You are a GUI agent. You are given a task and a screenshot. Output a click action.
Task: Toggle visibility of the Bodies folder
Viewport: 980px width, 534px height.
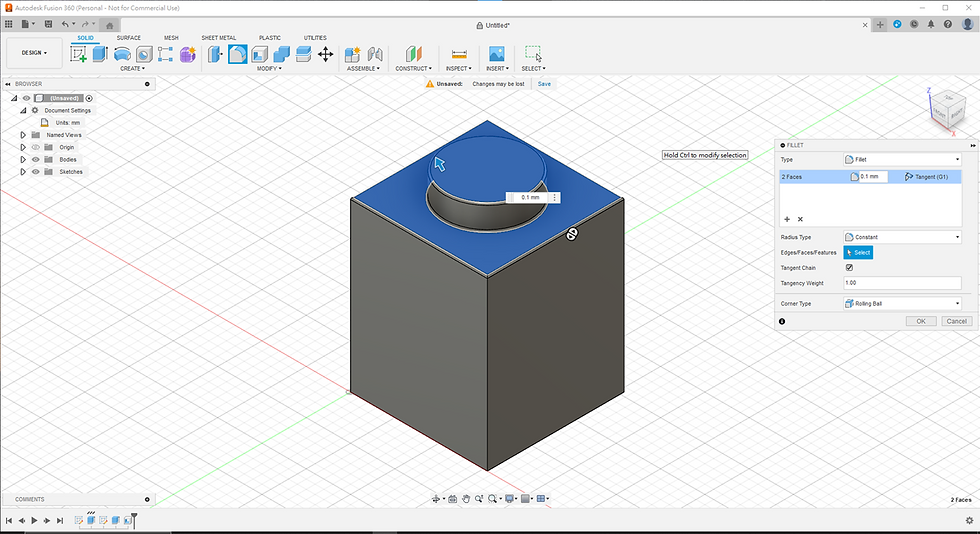[x=36, y=159]
